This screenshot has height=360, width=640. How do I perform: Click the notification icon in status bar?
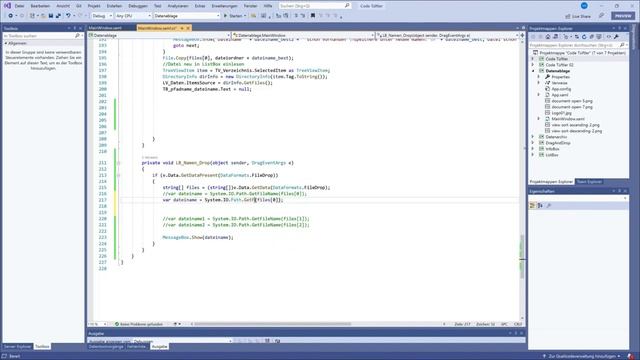631,356
